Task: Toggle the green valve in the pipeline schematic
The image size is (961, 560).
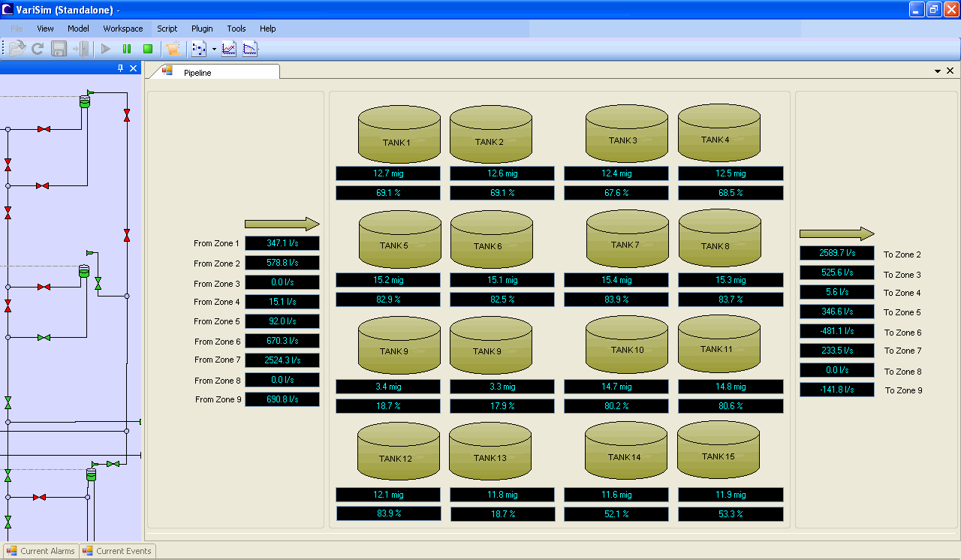Action: click(x=97, y=283)
